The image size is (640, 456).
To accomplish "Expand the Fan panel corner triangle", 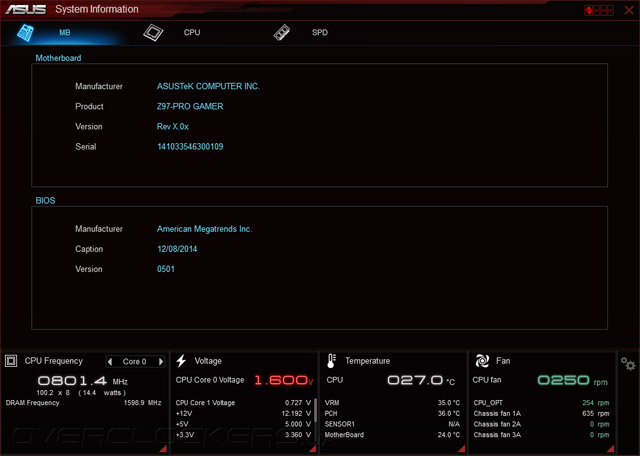I will [611, 449].
